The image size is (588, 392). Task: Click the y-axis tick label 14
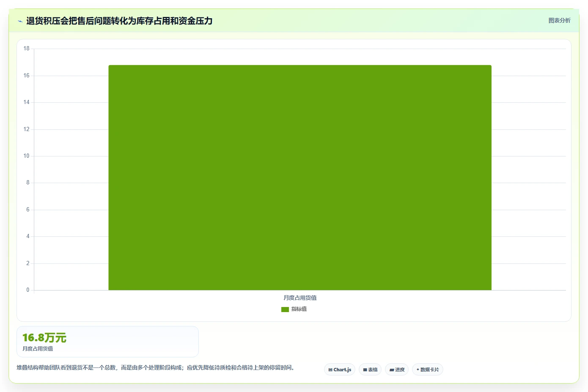27,102
